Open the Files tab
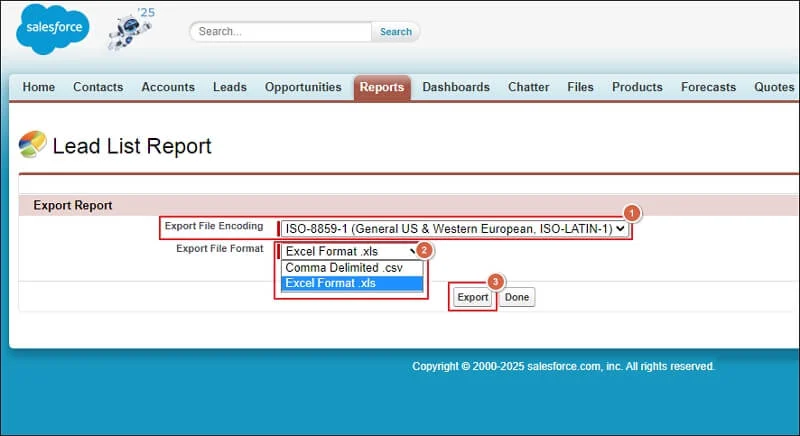 click(580, 87)
